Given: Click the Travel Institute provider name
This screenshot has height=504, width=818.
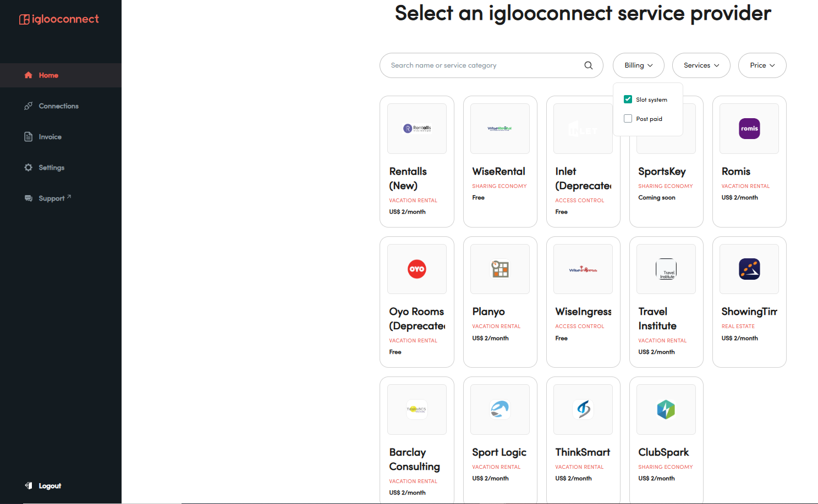Looking at the screenshot, I should click(657, 319).
